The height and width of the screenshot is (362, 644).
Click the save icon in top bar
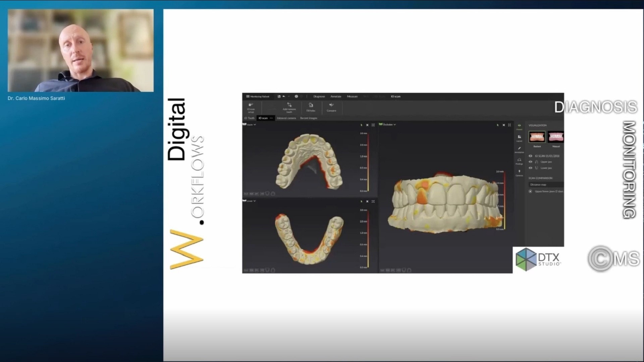(279, 97)
